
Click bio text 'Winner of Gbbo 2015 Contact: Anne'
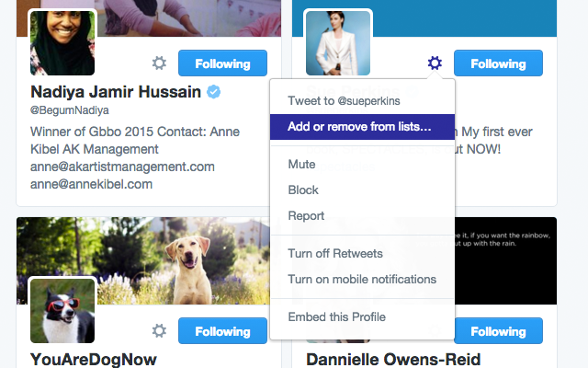(x=135, y=132)
